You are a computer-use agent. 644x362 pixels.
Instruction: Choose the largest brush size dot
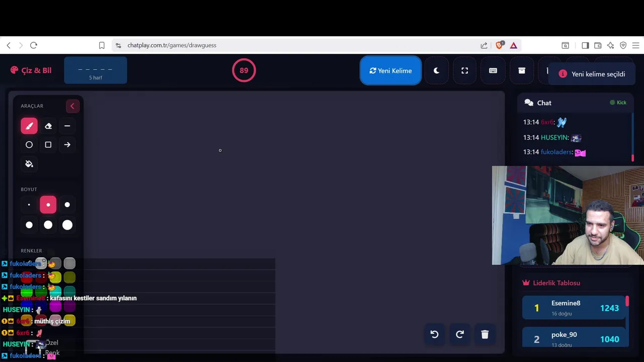[67, 225]
